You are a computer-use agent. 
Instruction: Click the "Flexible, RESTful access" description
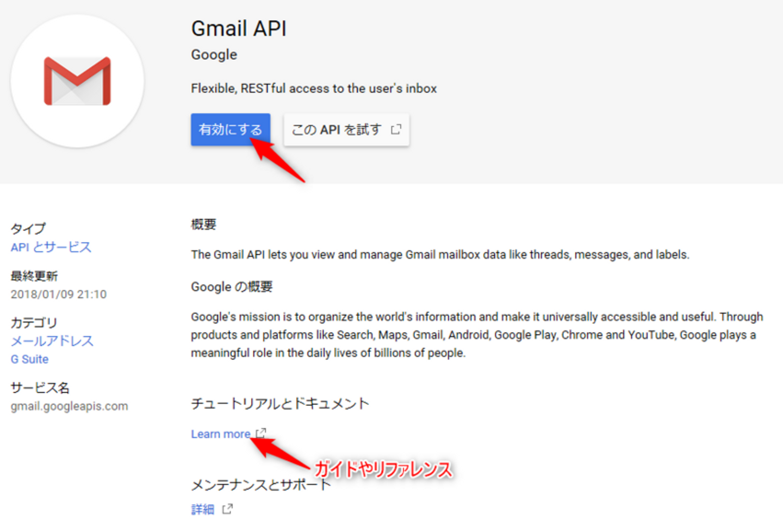click(314, 89)
